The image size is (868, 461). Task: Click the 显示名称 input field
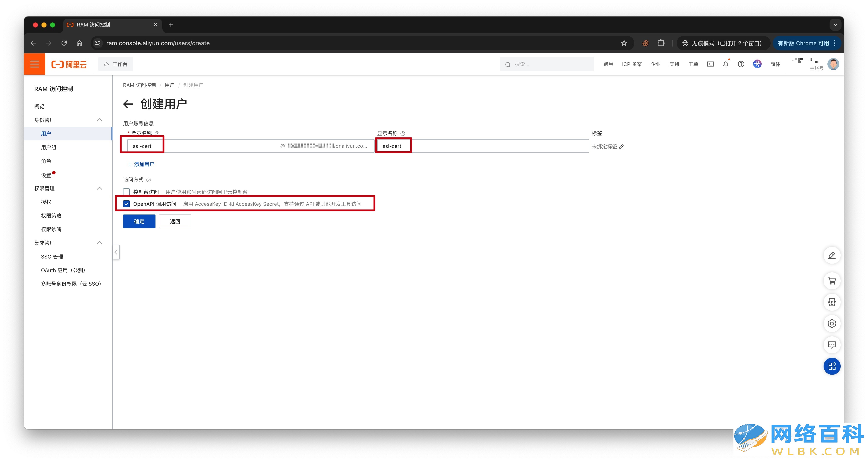click(482, 146)
